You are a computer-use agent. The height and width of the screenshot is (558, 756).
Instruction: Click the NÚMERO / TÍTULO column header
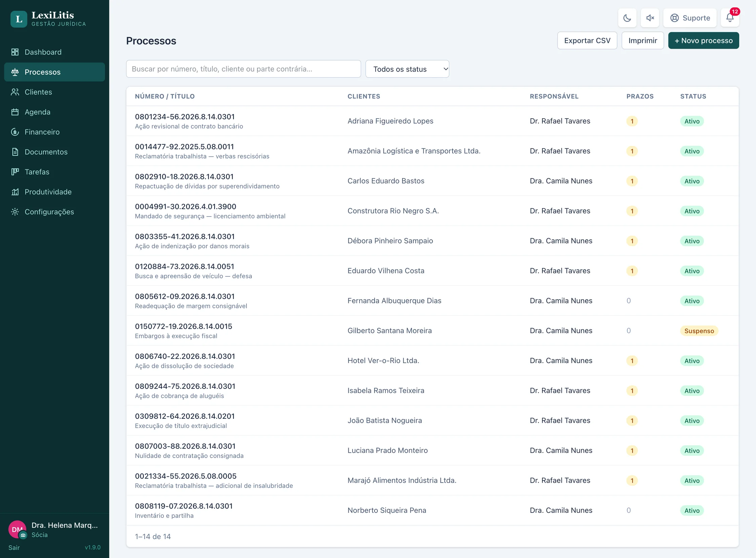165,96
